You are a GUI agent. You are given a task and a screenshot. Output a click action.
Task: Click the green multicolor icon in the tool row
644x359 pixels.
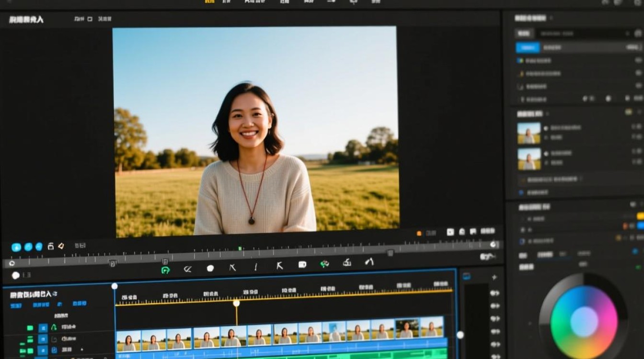coord(324,264)
